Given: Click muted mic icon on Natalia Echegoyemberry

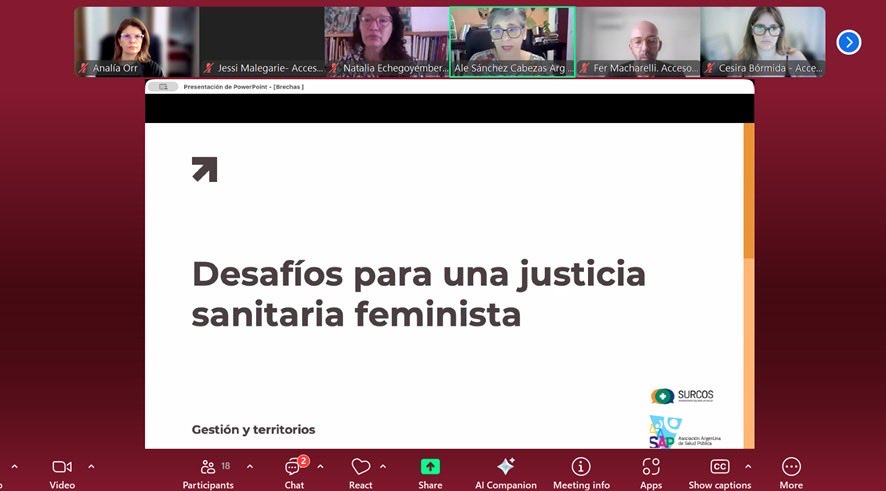Looking at the screenshot, I should click(334, 68).
